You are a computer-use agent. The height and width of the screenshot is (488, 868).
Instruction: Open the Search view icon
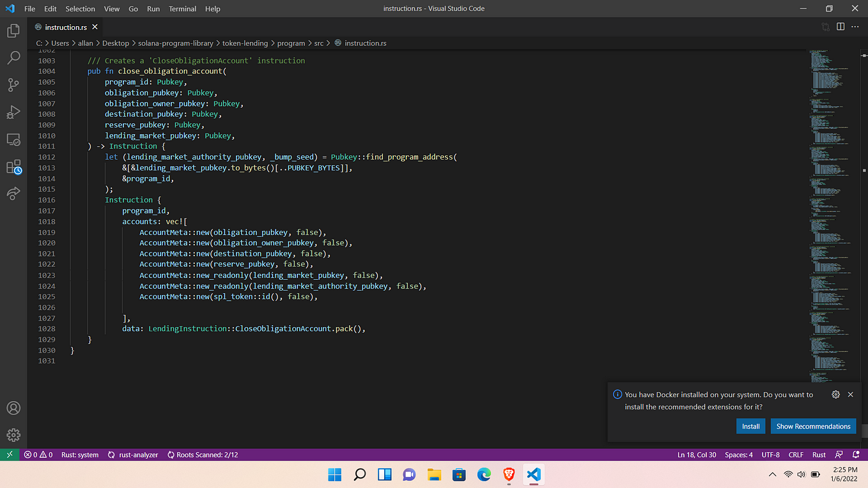(13, 58)
